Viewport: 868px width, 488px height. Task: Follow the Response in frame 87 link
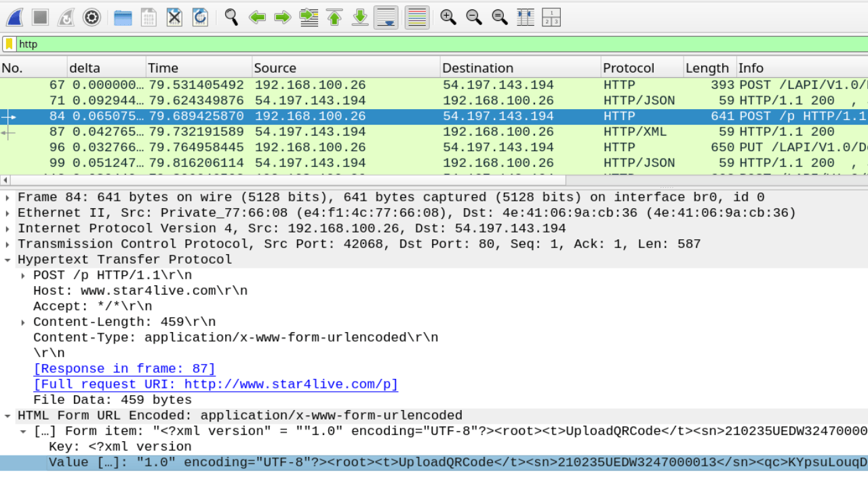coord(124,369)
